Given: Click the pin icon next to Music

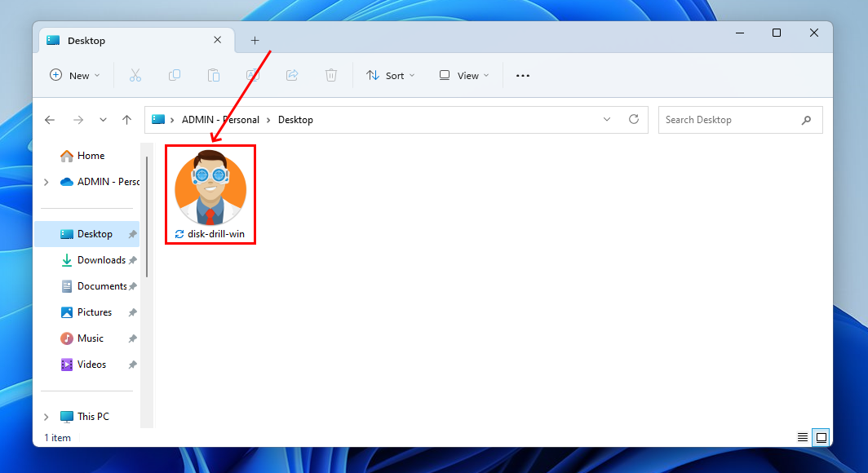Looking at the screenshot, I should (x=132, y=338).
